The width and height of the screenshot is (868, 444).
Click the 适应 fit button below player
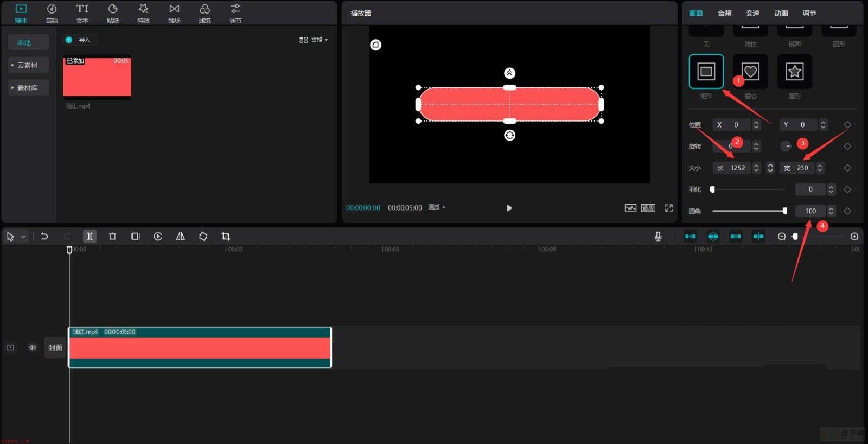(648, 208)
